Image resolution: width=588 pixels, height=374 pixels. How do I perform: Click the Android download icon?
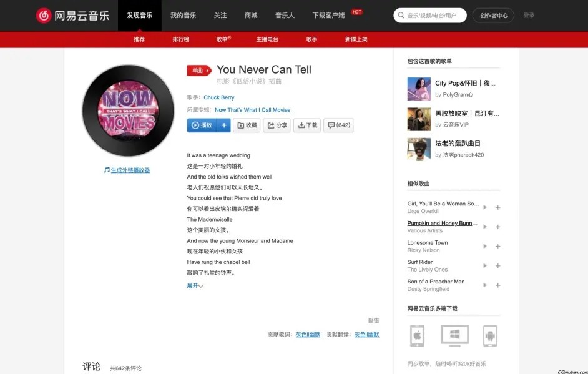490,335
